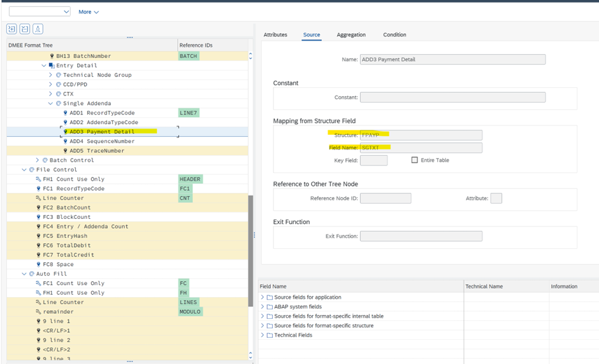Click the expand subtree toolbar icon

[11, 29]
